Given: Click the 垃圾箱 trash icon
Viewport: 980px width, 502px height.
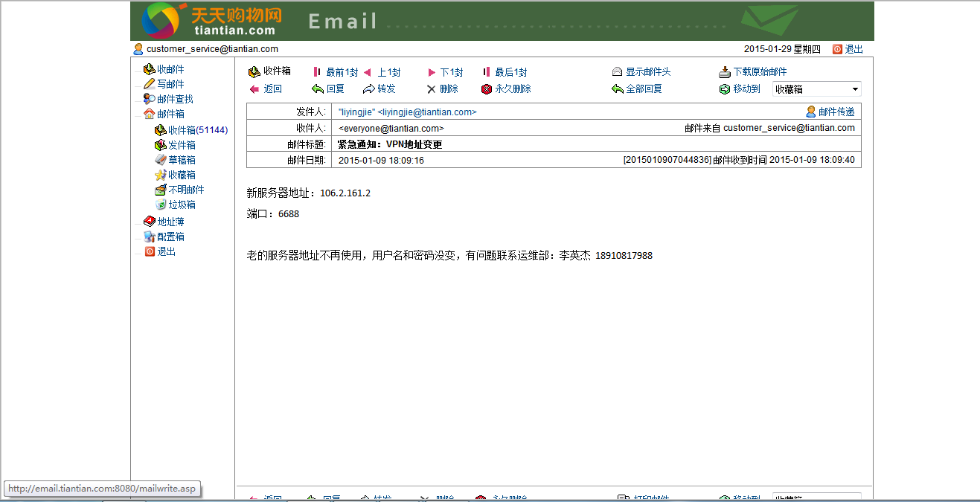Looking at the screenshot, I should (161, 205).
